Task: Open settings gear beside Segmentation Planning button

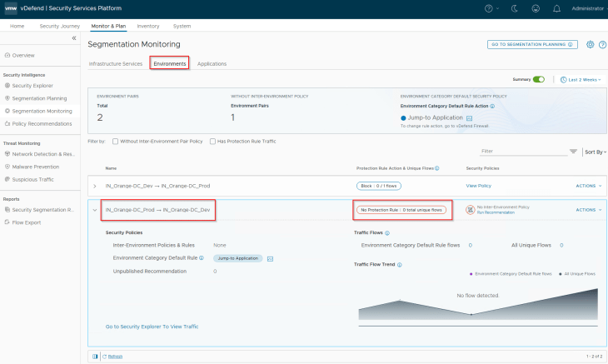Action: pyautogui.click(x=590, y=44)
